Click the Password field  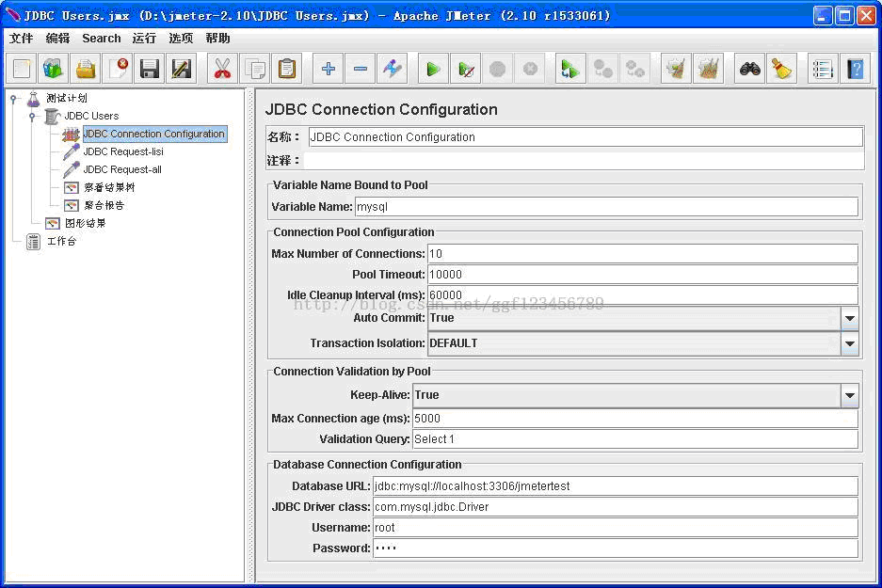pyautogui.click(x=616, y=548)
